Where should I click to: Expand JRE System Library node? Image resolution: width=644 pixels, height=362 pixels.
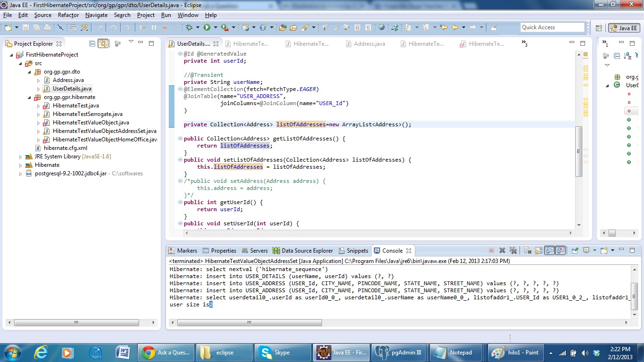point(20,156)
